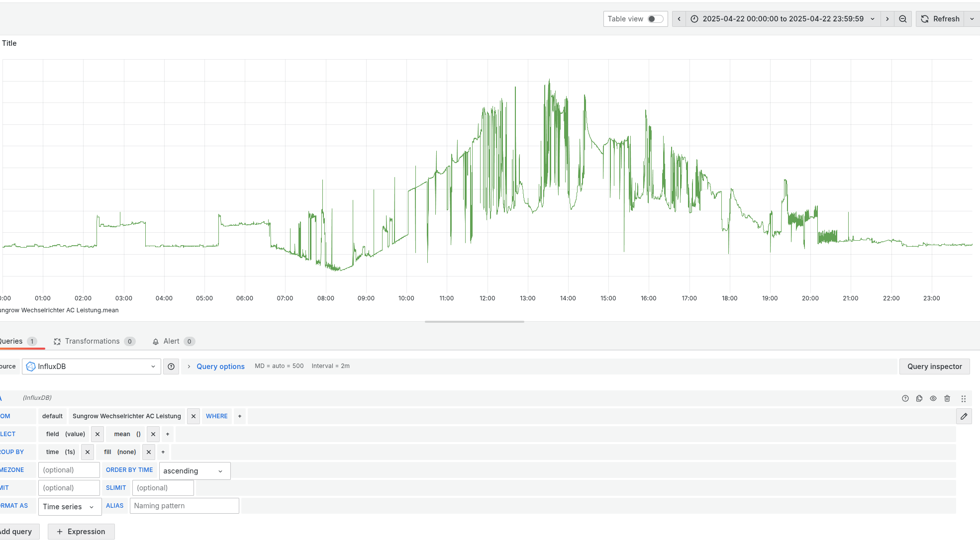The height and width of the screenshot is (554, 980).
Task: Open raw query editor via pencil icon
Action: [964, 416]
